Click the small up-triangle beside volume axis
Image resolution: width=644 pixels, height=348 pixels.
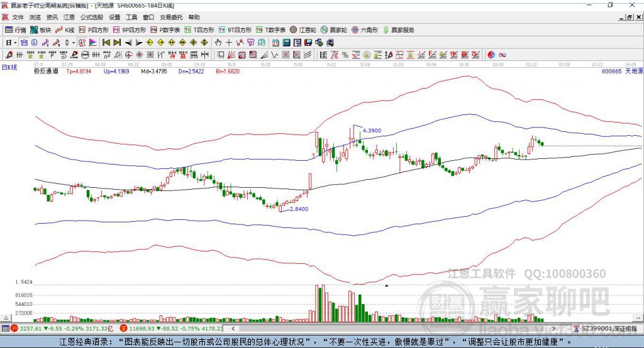[6, 318]
